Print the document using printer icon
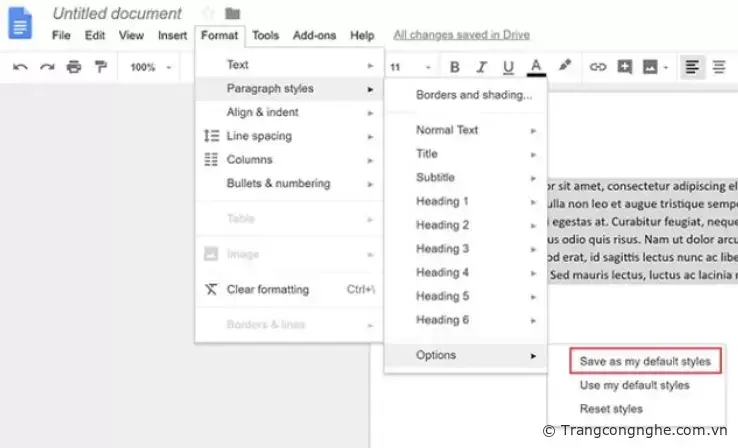This screenshot has height=448, width=738. [73, 67]
